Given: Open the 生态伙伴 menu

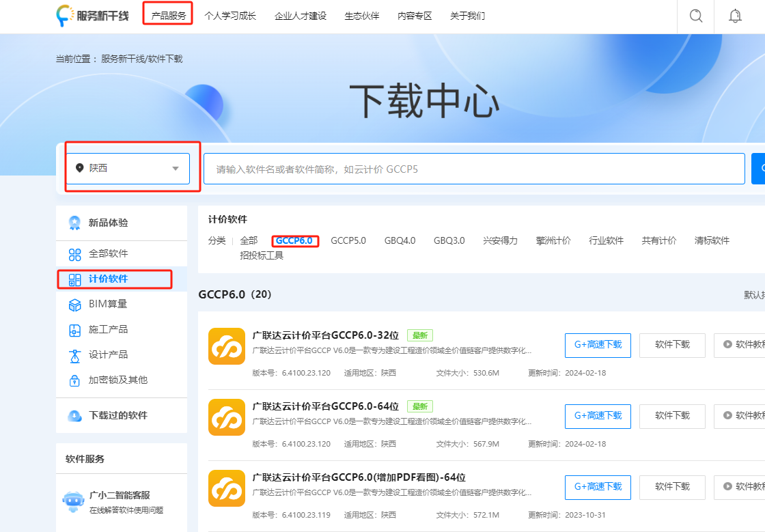Looking at the screenshot, I should click(361, 16).
